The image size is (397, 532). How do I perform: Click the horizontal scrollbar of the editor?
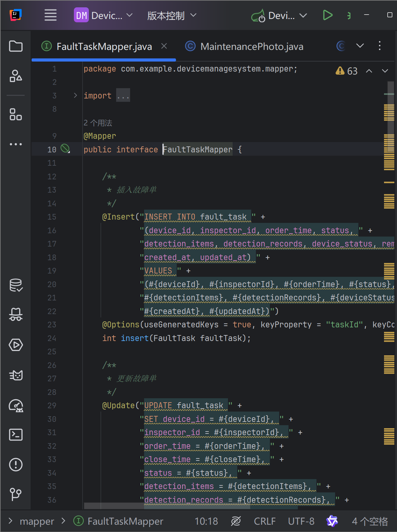point(166,506)
